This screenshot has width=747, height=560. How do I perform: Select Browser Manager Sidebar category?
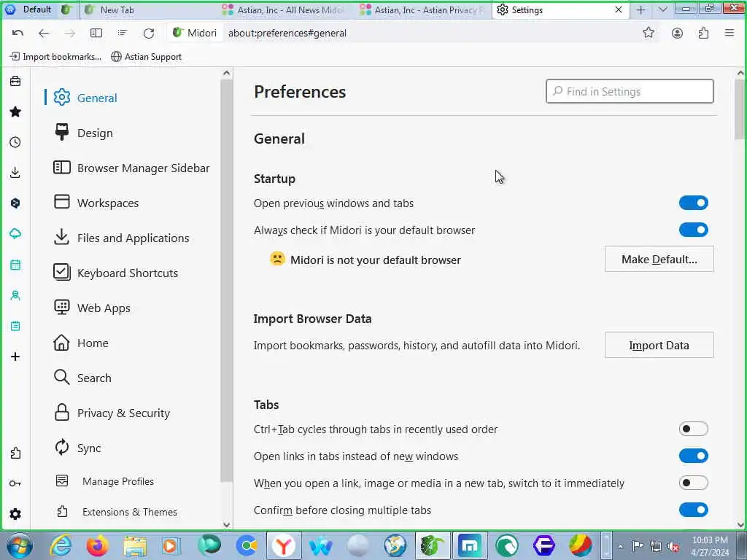coord(131,168)
